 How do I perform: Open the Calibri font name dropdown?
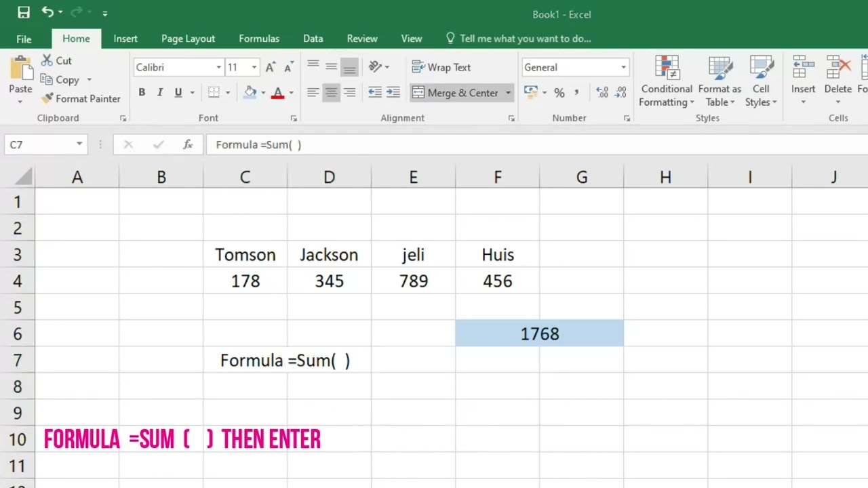tap(218, 67)
